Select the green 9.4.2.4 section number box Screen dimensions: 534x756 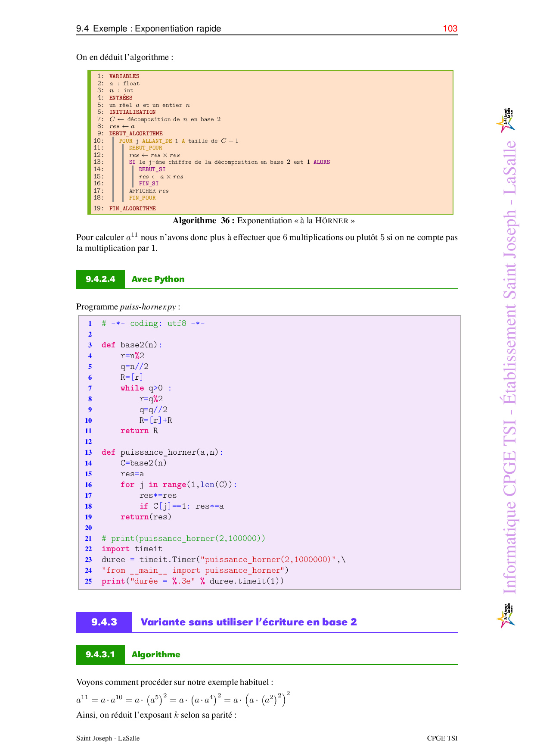[100, 279]
